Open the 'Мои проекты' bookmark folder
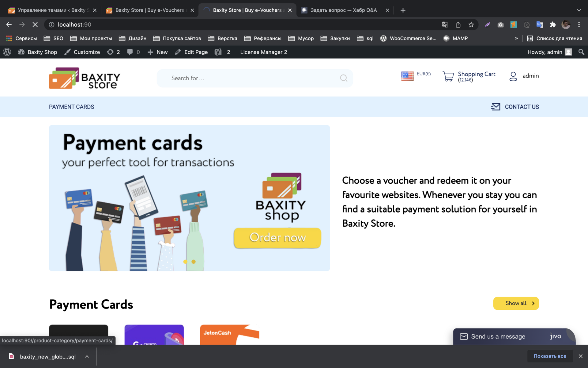Viewport: 588px width, 368px height. click(x=91, y=38)
